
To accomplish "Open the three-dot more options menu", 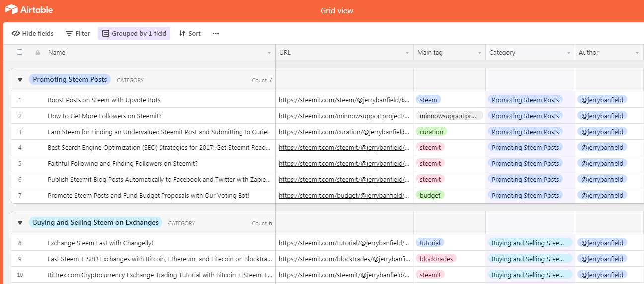I will pos(216,33).
